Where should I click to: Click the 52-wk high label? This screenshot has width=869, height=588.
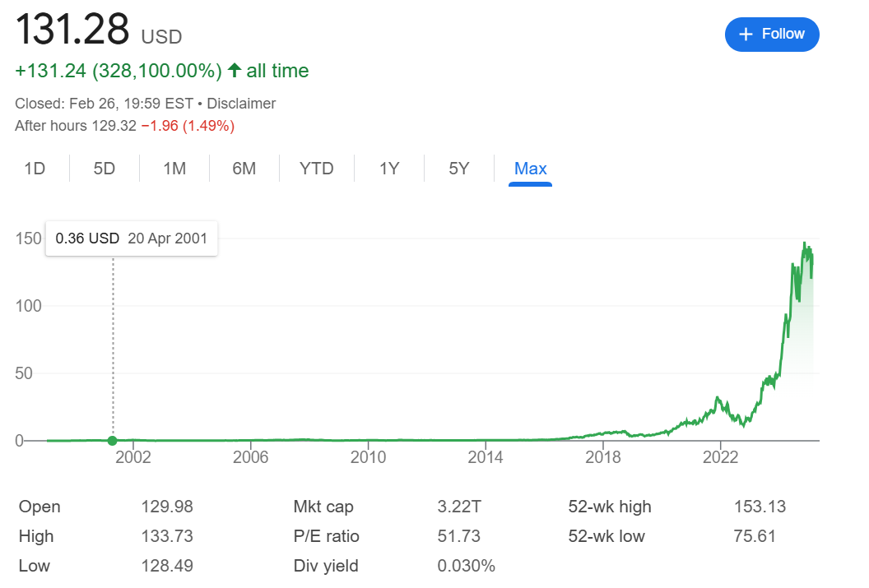[x=610, y=507]
